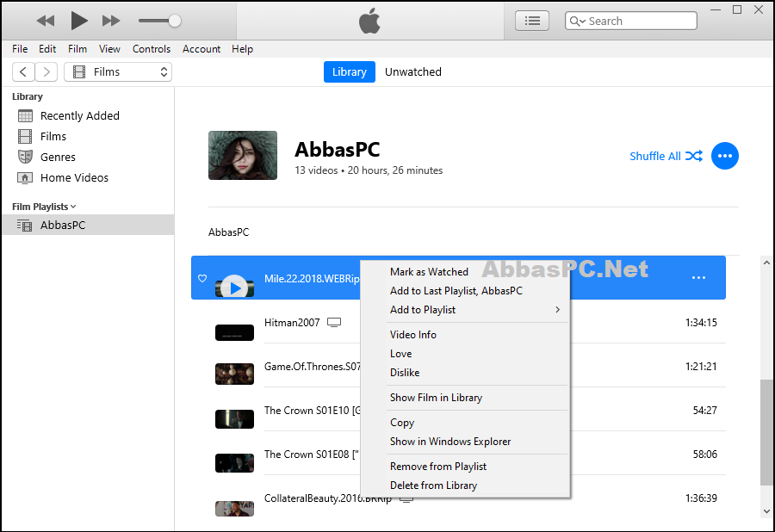Select Home Videos in sidebar
Image resolution: width=775 pixels, height=532 pixels.
(x=88, y=178)
